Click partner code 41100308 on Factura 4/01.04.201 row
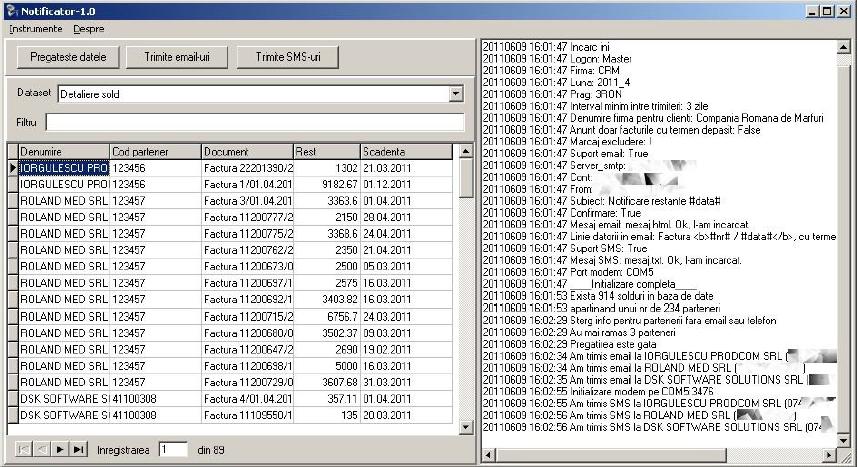 (x=155, y=399)
